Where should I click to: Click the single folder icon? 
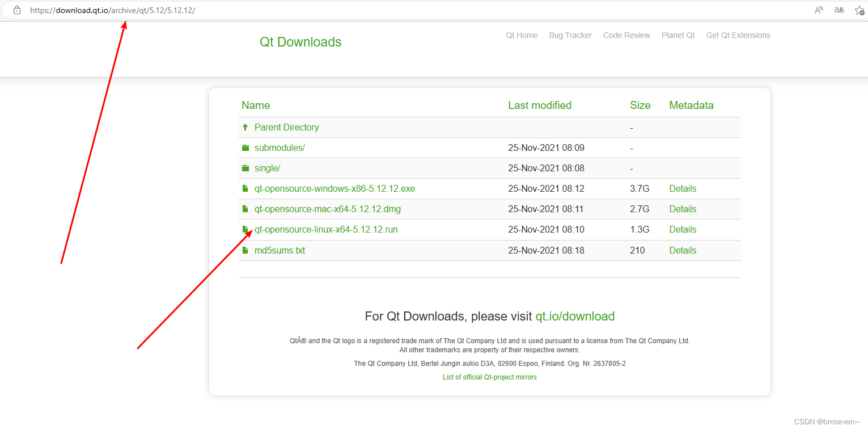click(245, 168)
